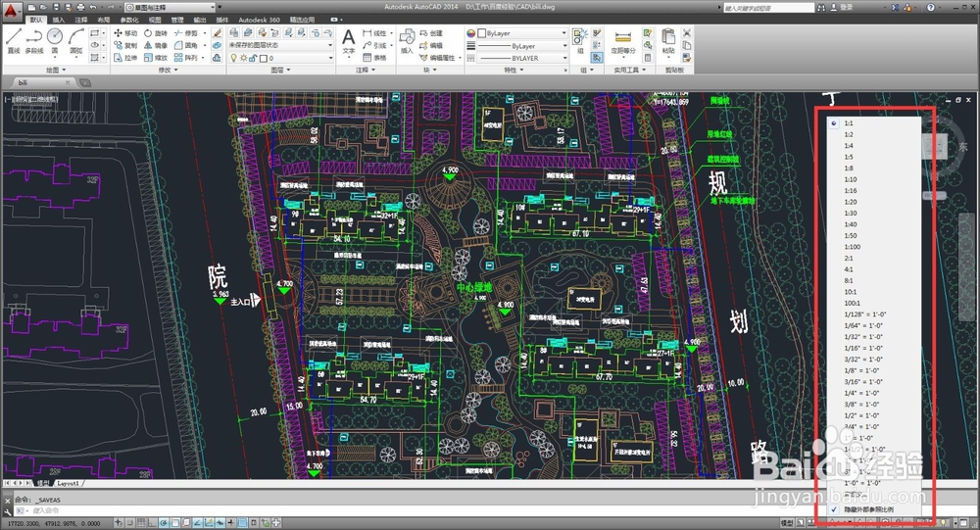Select the 1:50 scale option
Image resolution: width=980 pixels, height=530 pixels.
click(850, 236)
